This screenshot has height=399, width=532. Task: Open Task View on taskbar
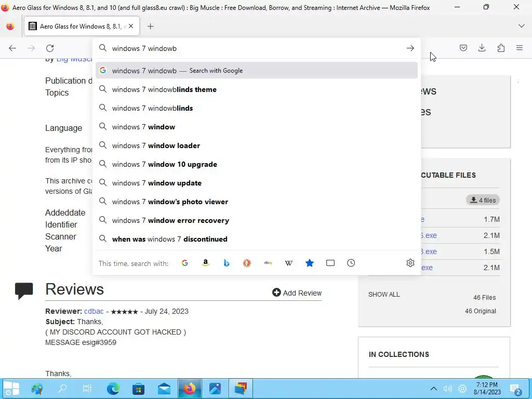tap(87, 389)
